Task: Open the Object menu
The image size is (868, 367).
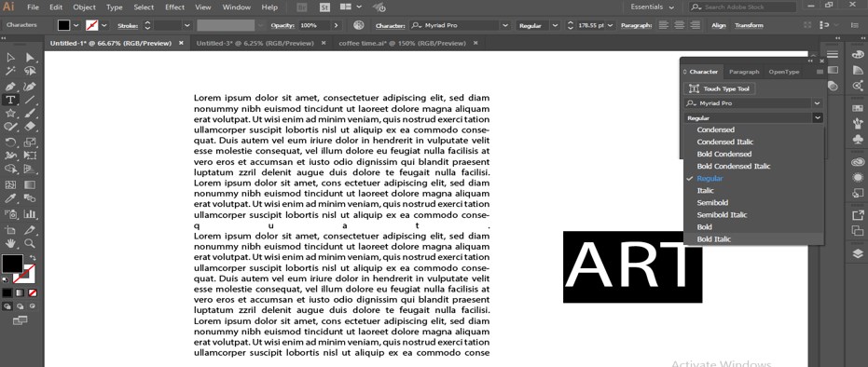Action: click(84, 7)
